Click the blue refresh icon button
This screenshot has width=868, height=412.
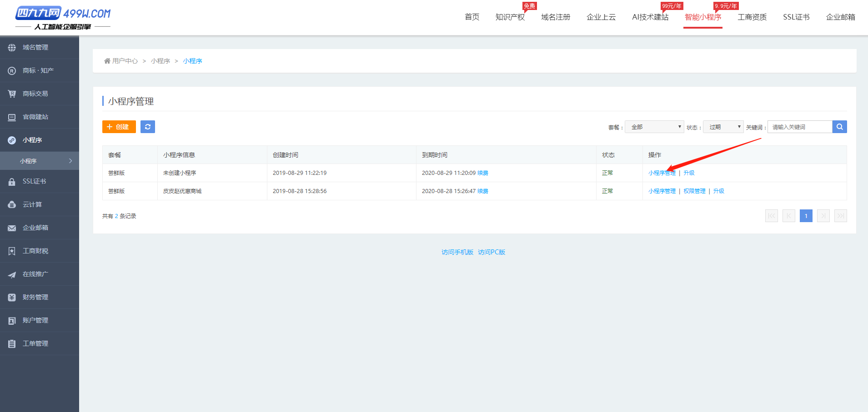coord(147,127)
